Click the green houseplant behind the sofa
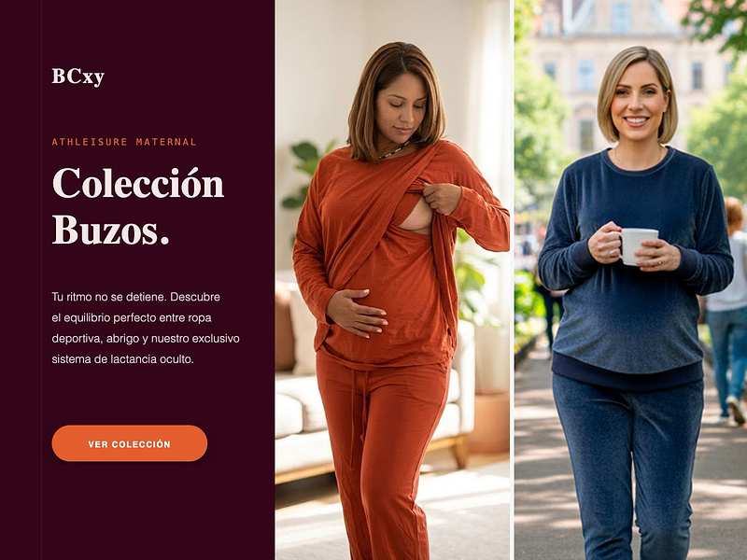 click(305, 174)
